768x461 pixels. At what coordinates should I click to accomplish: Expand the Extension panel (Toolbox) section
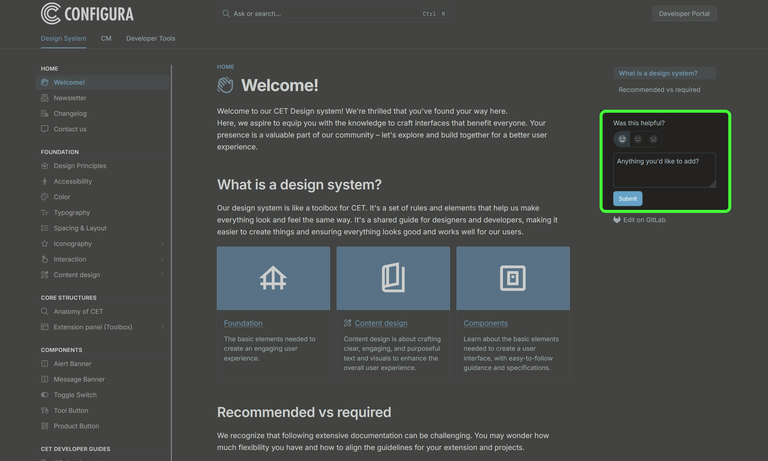point(162,327)
